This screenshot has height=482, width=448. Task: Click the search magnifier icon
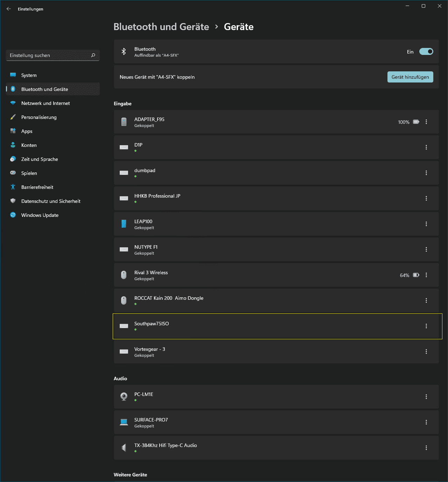pyautogui.click(x=93, y=55)
